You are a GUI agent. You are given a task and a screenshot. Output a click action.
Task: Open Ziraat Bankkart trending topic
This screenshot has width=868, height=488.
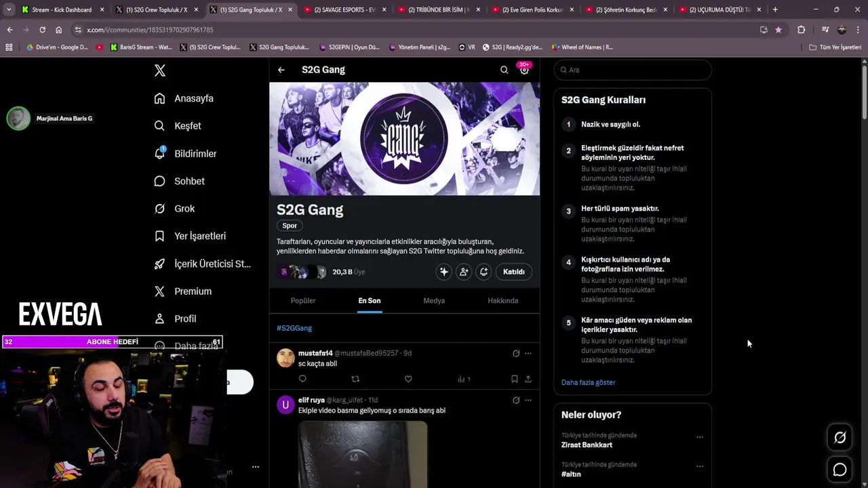tap(587, 445)
